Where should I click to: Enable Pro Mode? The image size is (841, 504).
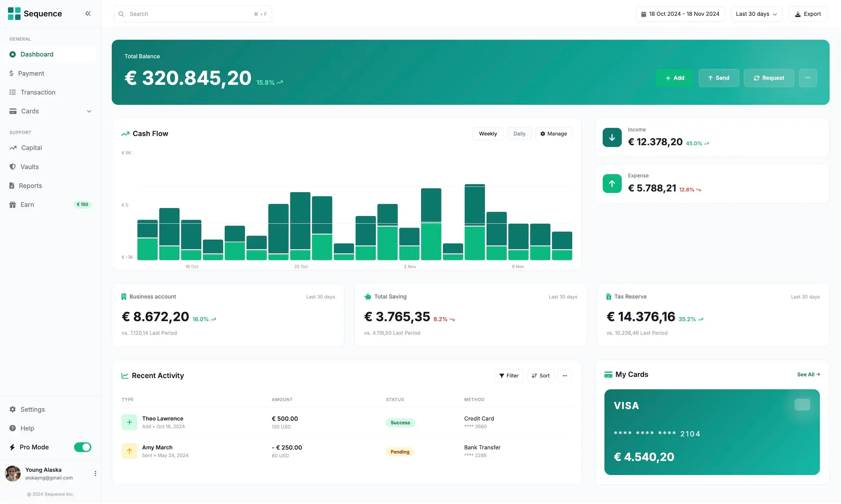point(83,447)
